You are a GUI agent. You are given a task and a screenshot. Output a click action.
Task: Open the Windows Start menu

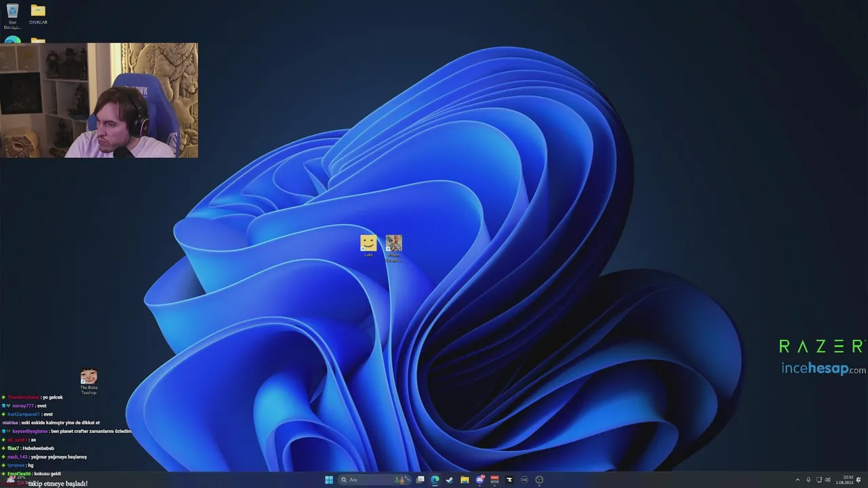click(x=329, y=480)
